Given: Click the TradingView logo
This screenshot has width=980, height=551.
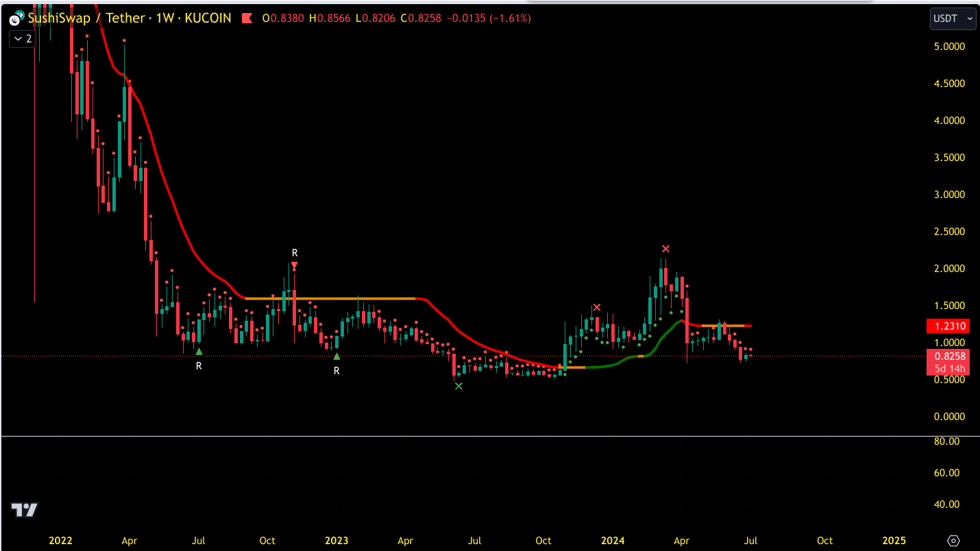Looking at the screenshot, I should point(25,510).
